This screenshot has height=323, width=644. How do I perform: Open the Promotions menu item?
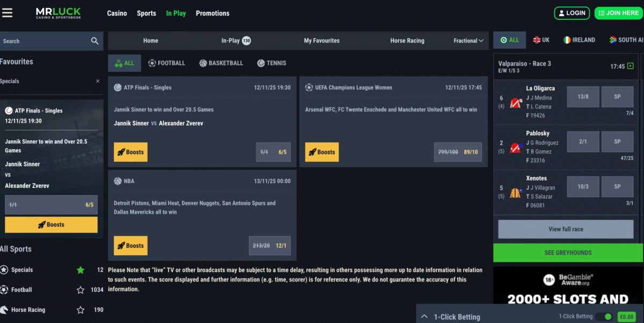pos(213,13)
